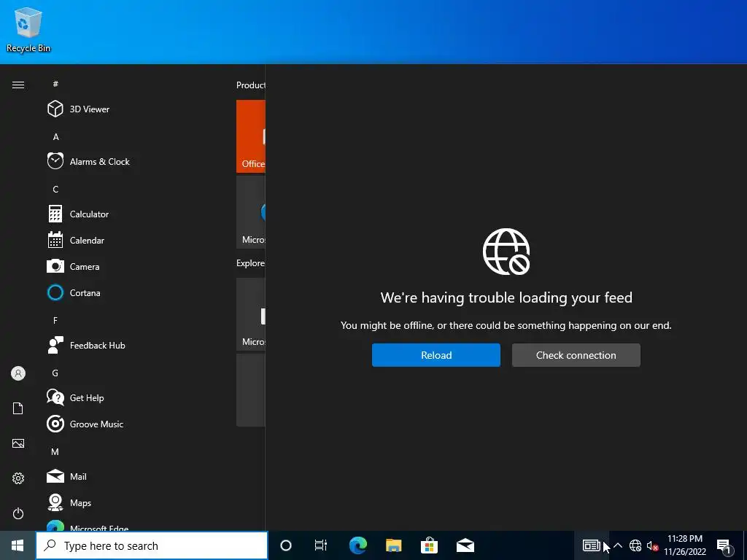Click the Check connection button
This screenshot has height=560, width=747.
pyautogui.click(x=576, y=355)
